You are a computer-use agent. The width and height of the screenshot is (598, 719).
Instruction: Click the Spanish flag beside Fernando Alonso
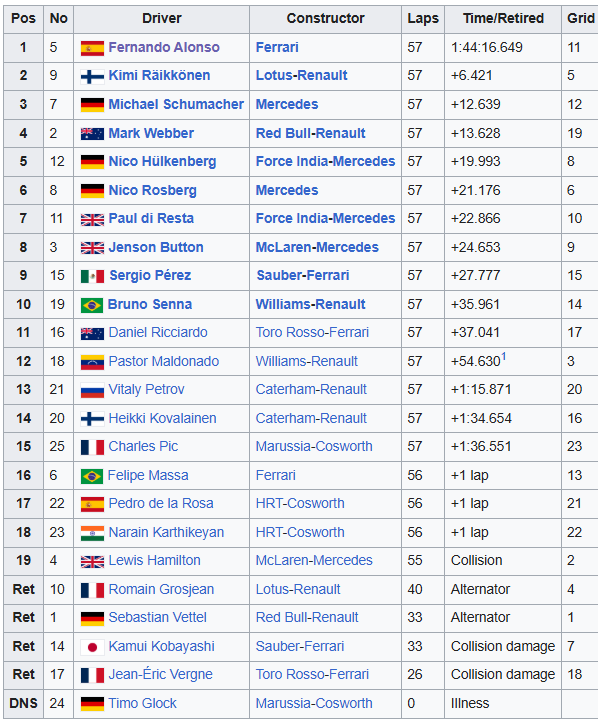coord(92,48)
